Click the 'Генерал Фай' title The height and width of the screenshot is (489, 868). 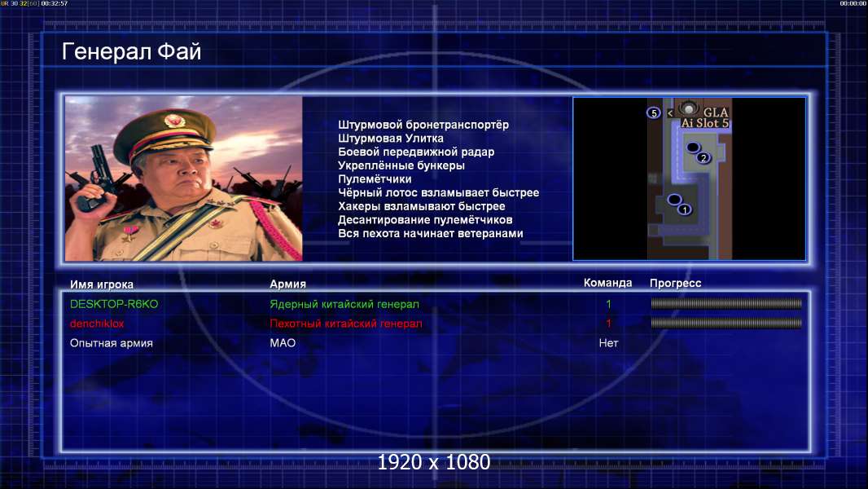[x=131, y=51]
